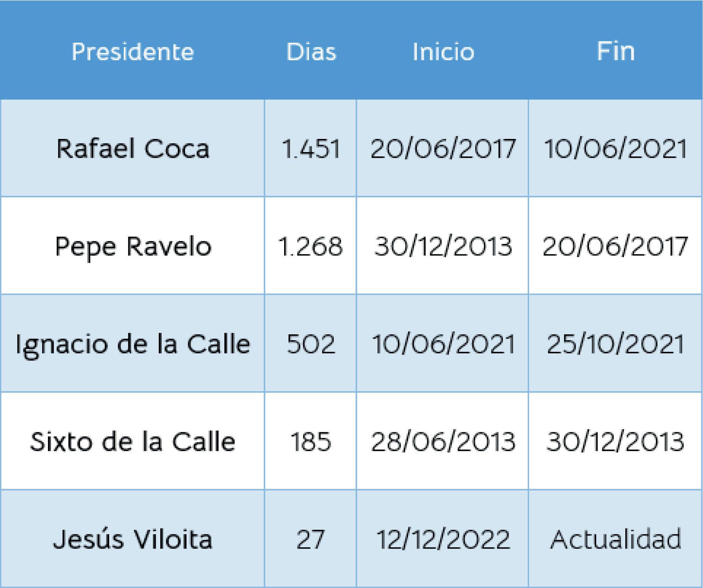Click the 185 days cell
This screenshot has width=703, height=588.
click(x=310, y=441)
